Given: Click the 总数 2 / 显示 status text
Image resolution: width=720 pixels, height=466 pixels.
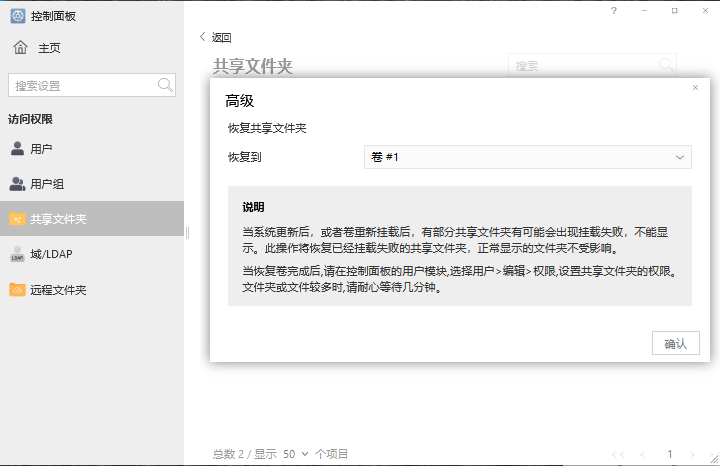Looking at the screenshot, I should point(245,454).
